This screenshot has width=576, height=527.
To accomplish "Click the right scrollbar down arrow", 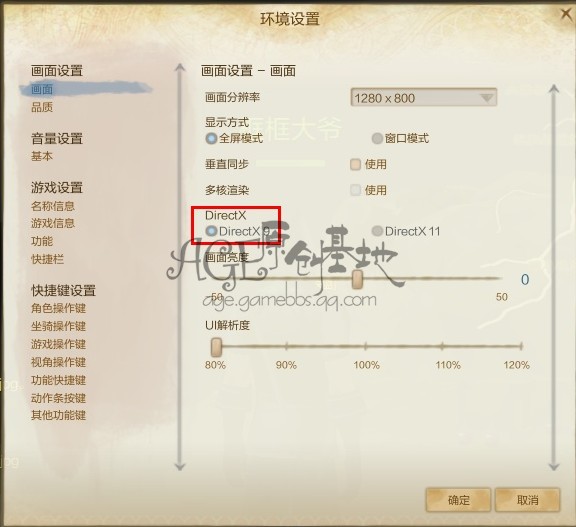I will point(554,467).
